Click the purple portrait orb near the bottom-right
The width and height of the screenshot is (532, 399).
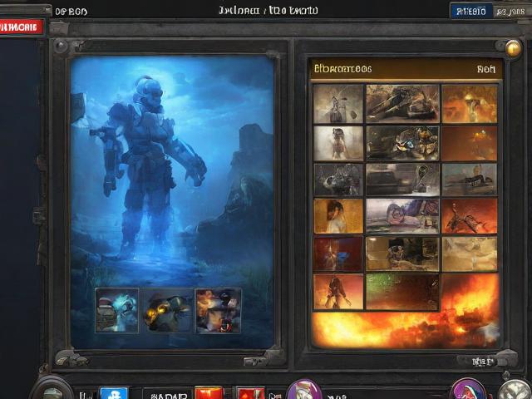(x=468, y=389)
